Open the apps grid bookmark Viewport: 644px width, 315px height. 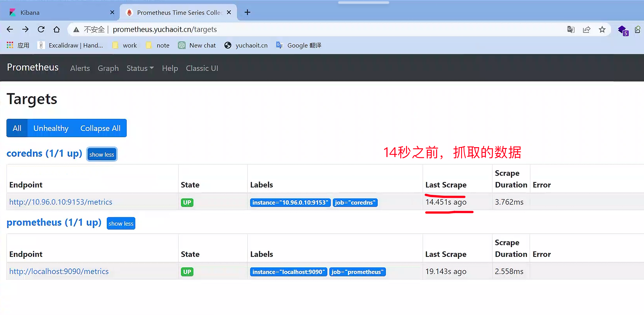click(10, 45)
